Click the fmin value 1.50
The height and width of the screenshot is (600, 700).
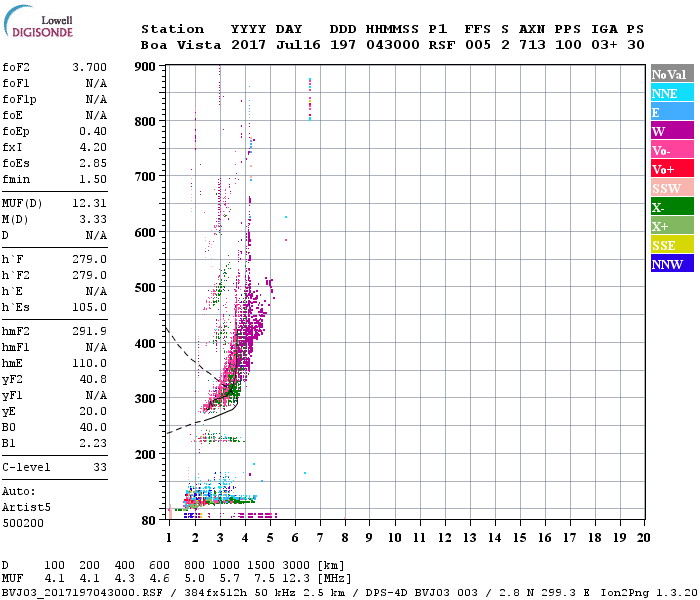pyautogui.click(x=93, y=179)
